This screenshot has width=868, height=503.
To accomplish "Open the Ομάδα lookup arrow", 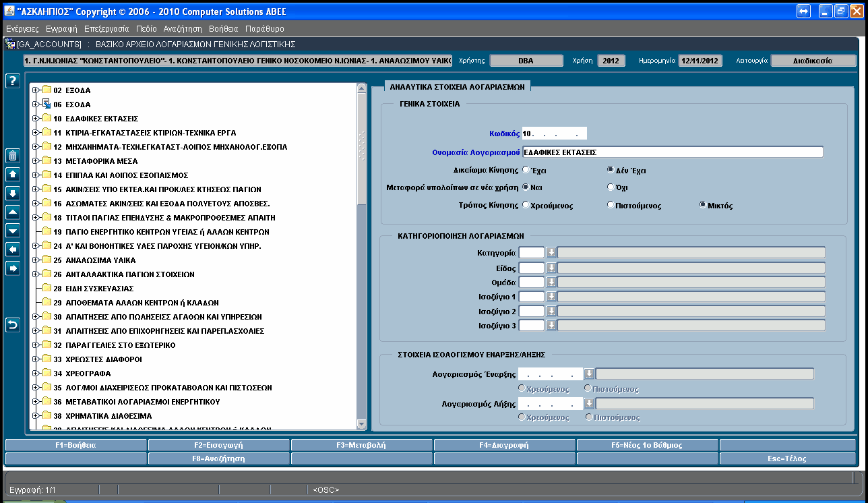I will pos(551,282).
